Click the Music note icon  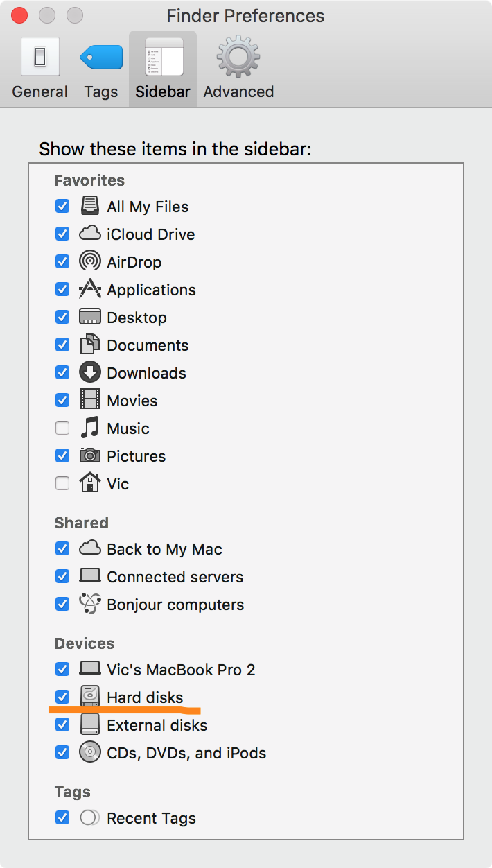89,428
